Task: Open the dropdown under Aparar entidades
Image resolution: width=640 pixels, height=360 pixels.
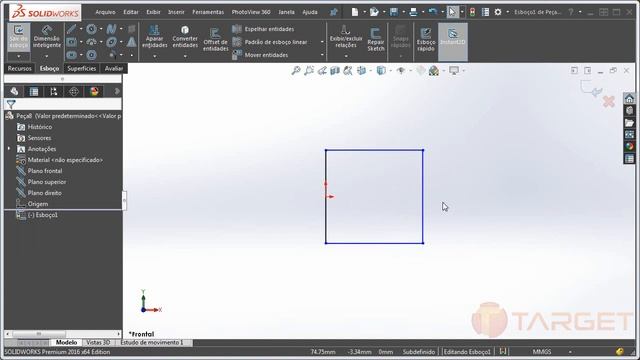Action: [155, 56]
